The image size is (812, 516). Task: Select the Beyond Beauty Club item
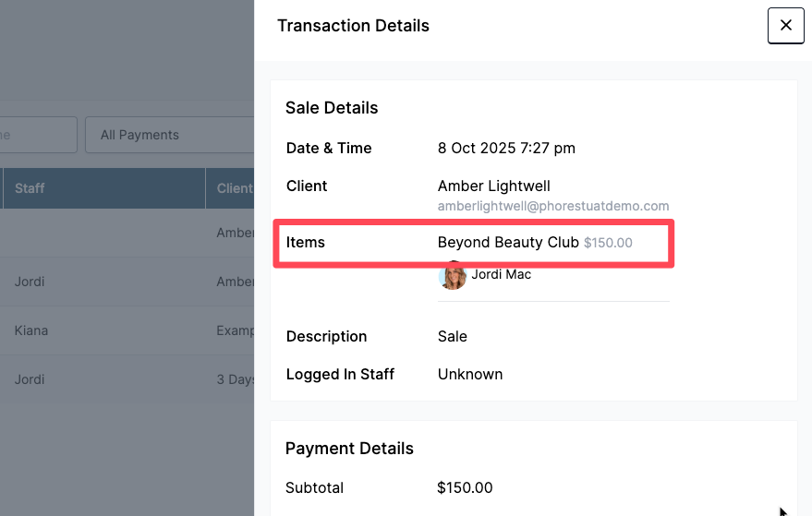click(507, 243)
